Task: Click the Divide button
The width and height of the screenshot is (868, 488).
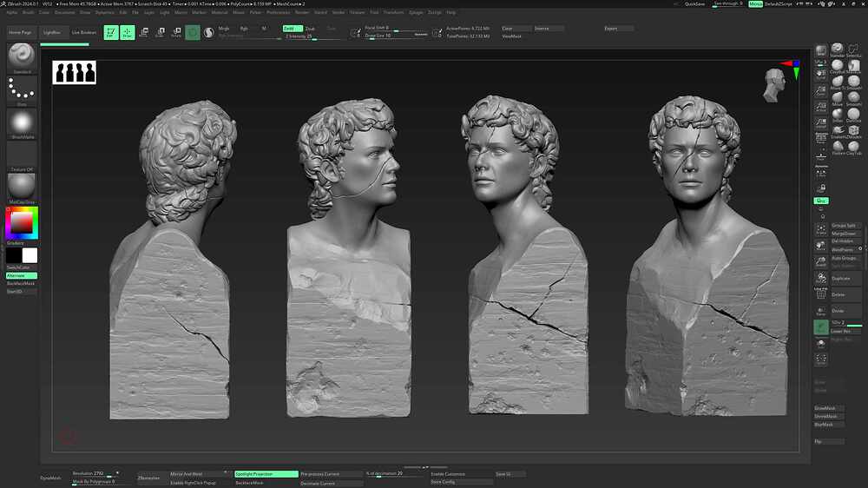Action: 845,311
